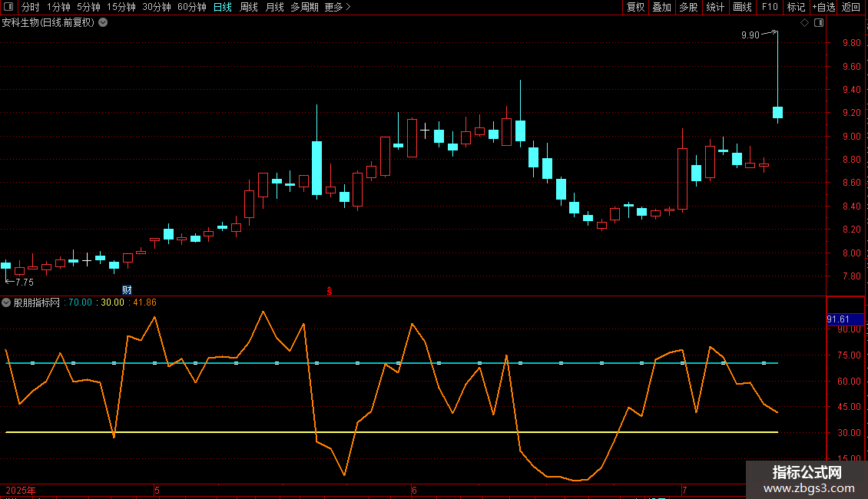Open the 多周期 multi-period view

pyautogui.click(x=304, y=7)
